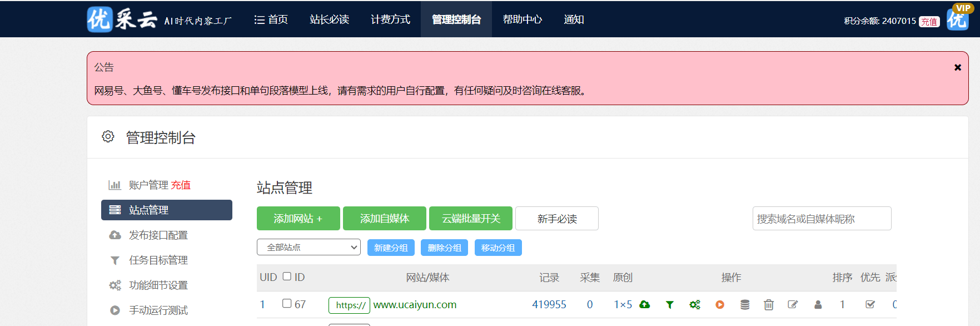The width and height of the screenshot is (980, 326).
Task: Click the database stack icon in the site row
Action: (x=745, y=304)
